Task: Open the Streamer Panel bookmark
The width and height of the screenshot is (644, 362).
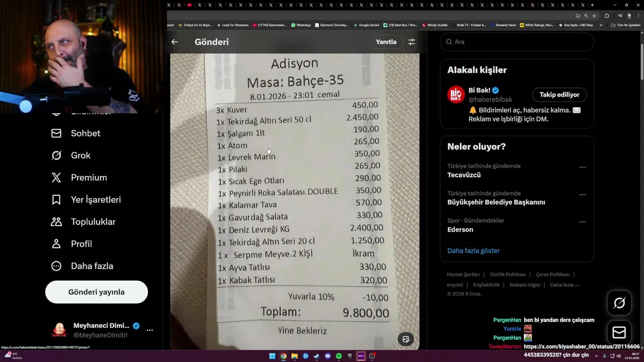Action: (503, 25)
